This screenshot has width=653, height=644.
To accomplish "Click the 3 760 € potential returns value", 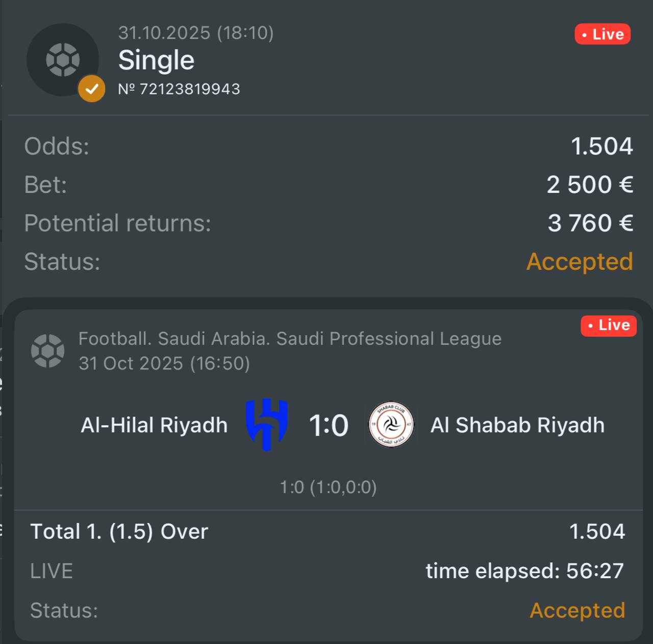I will pyautogui.click(x=590, y=224).
